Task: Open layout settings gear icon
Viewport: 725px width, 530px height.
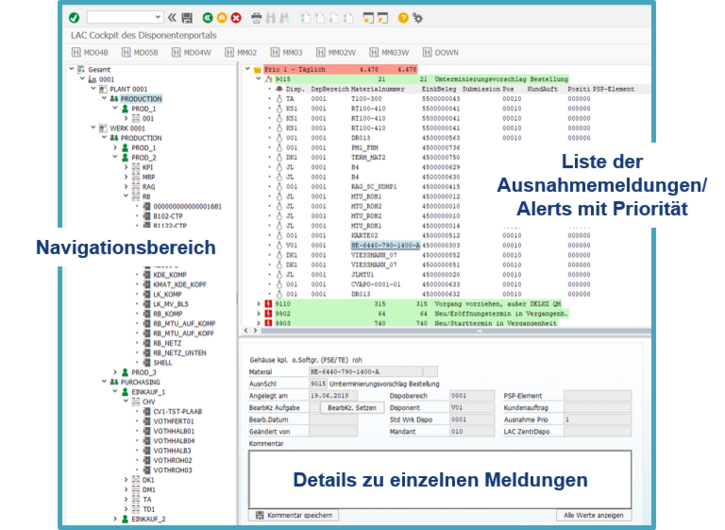Action: [x=417, y=17]
